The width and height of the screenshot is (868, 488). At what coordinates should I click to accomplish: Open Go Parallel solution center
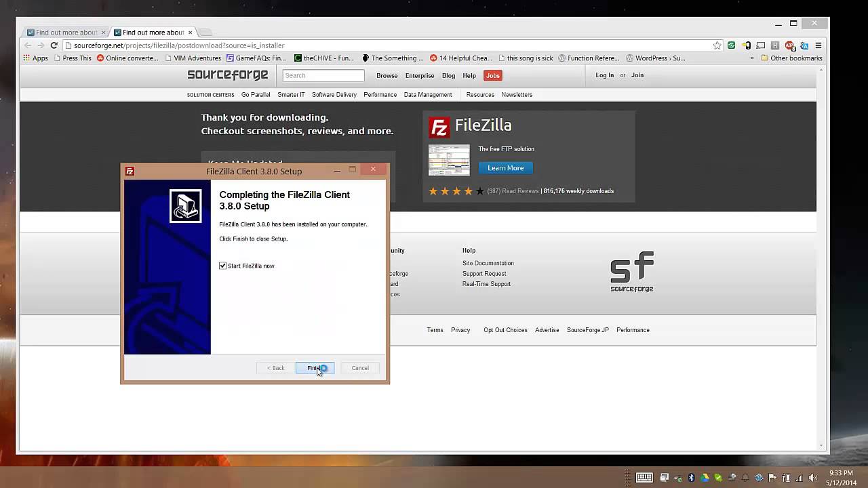click(x=256, y=95)
